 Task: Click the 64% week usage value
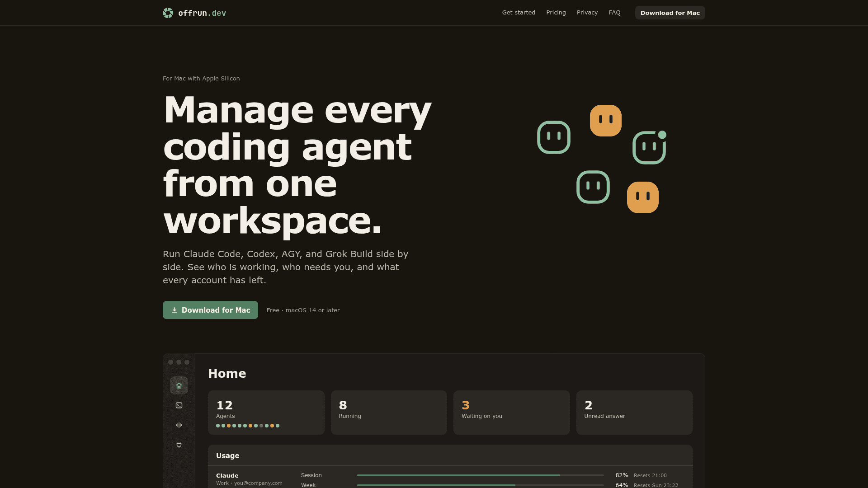pyautogui.click(x=622, y=485)
